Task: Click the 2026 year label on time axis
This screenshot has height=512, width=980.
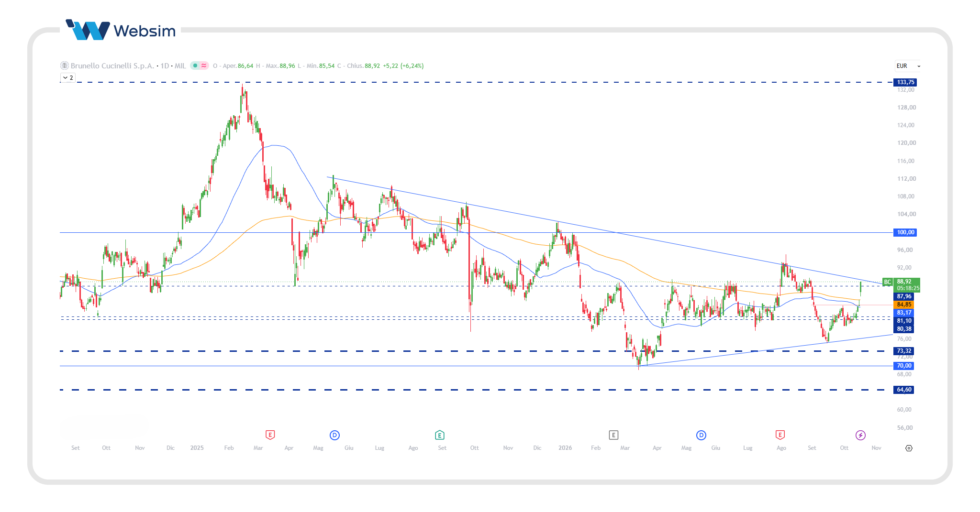Action: click(x=565, y=448)
